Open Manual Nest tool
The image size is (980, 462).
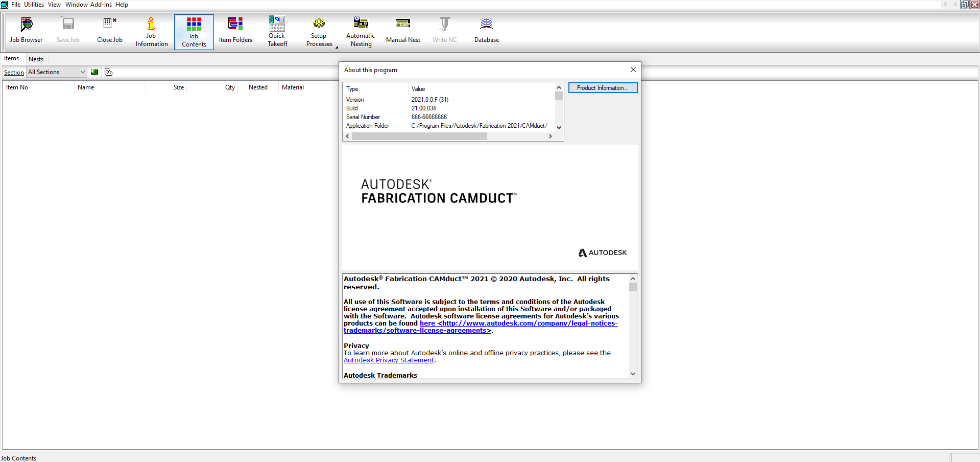tap(403, 31)
